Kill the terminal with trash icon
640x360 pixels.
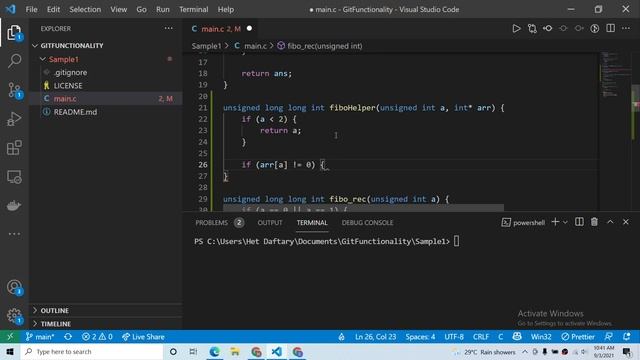594,222
